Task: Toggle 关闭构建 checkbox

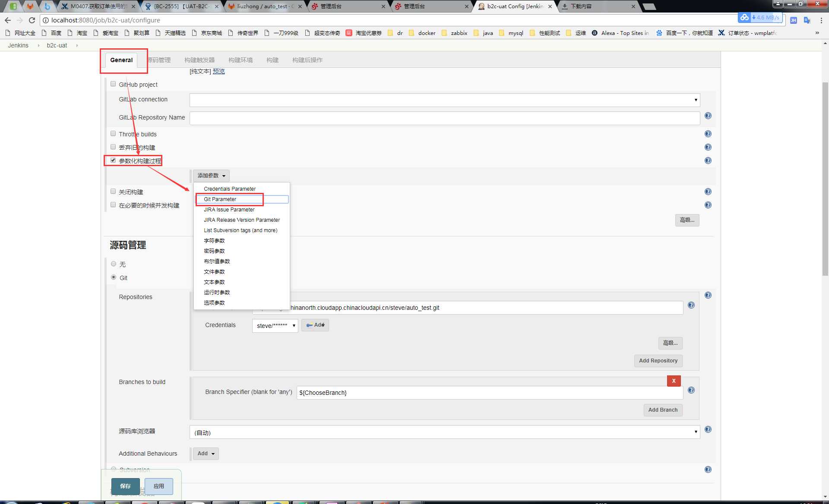Action: (x=113, y=192)
